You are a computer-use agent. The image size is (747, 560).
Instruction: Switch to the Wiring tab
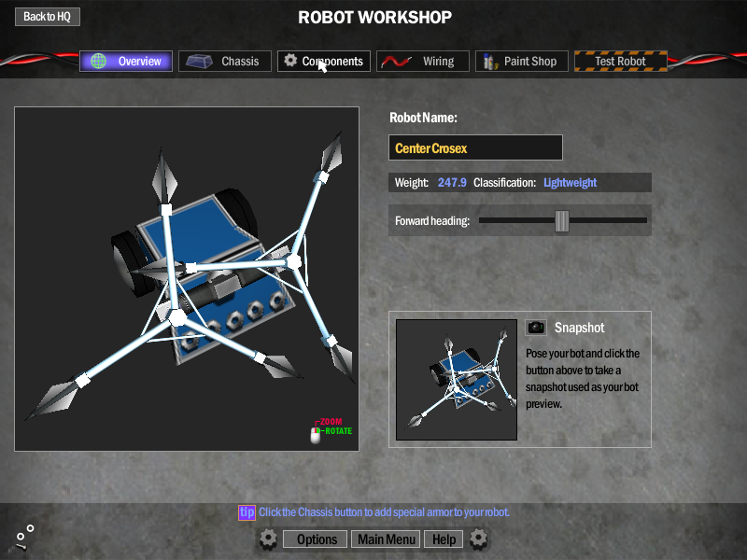coord(423,61)
